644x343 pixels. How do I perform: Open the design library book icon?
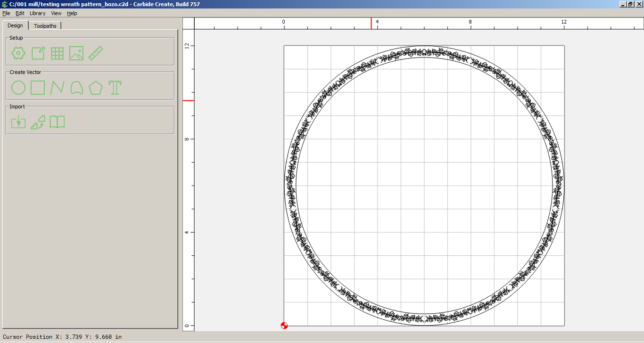pyautogui.click(x=57, y=122)
